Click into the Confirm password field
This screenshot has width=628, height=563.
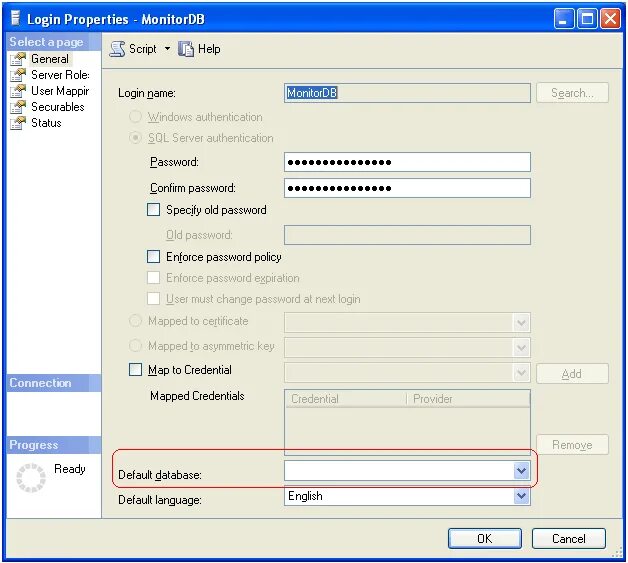click(x=407, y=188)
